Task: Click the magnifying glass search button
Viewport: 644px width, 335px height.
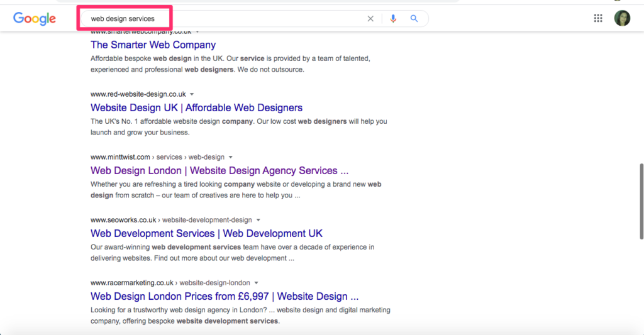Action: coord(414,18)
